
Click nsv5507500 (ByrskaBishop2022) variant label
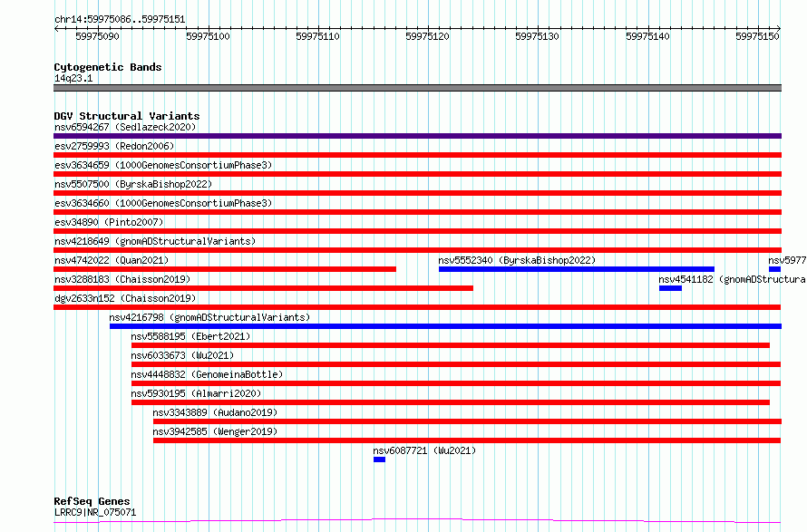[x=133, y=184]
